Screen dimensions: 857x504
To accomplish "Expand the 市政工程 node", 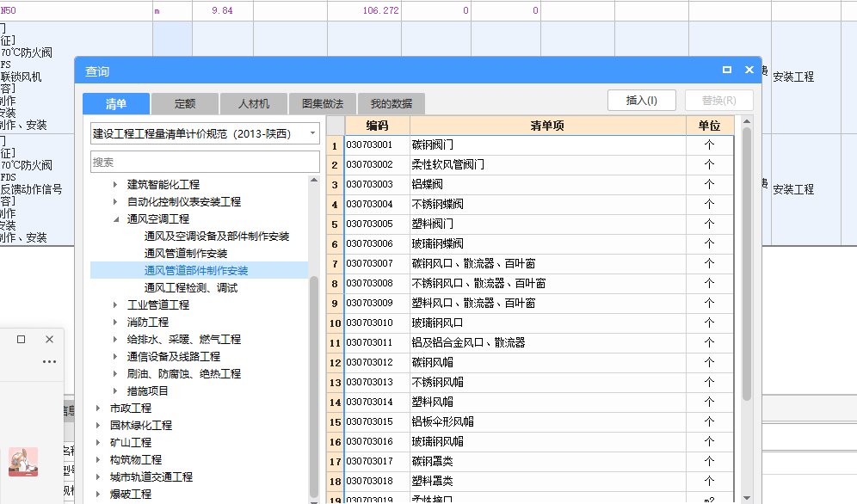I will click(98, 408).
